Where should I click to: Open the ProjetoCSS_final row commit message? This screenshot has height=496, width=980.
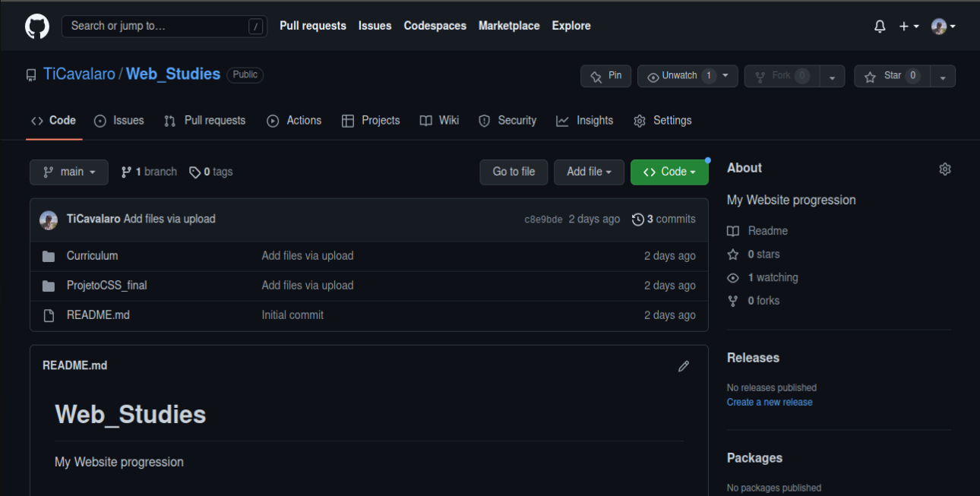tap(308, 286)
